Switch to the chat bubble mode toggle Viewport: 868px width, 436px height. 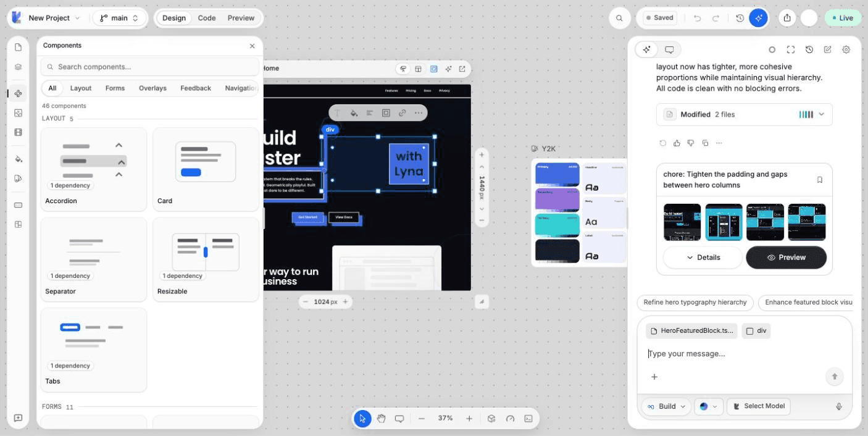tap(669, 49)
